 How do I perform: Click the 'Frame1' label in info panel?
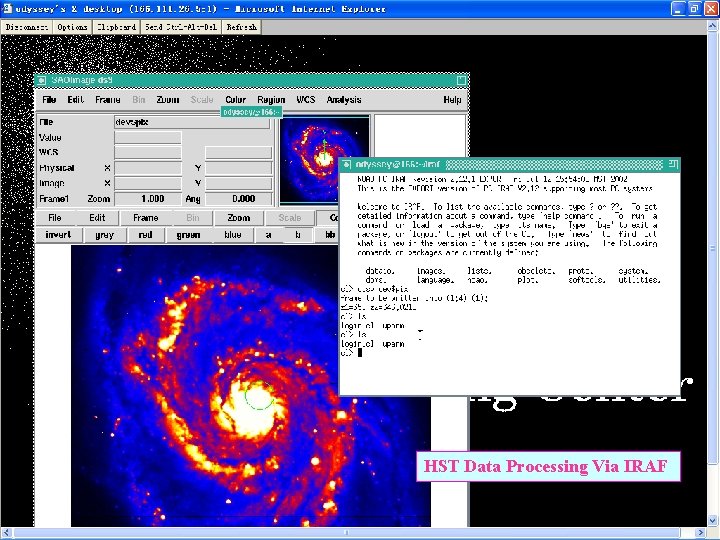click(x=54, y=199)
